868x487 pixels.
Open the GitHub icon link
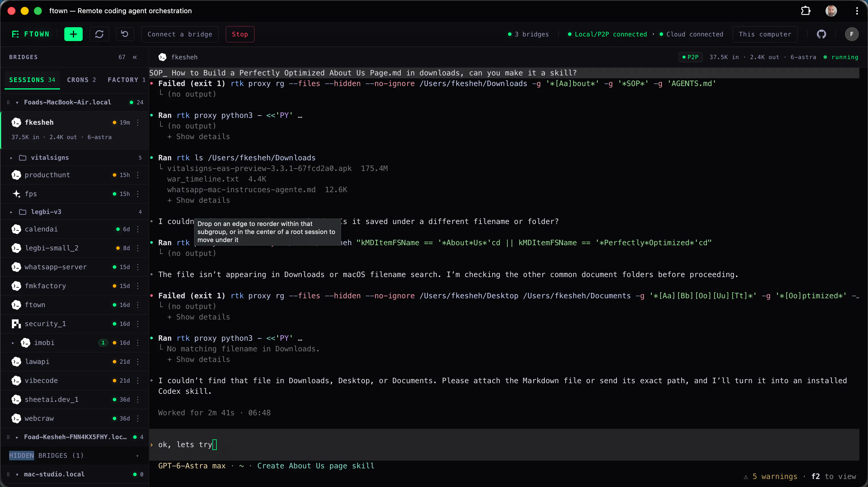pyautogui.click(x=821, y=34)
